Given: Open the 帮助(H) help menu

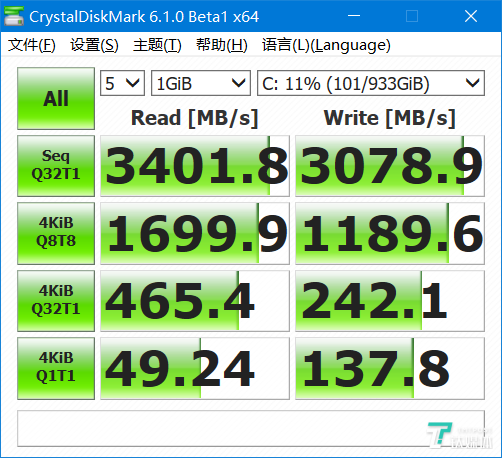Looking at the screenshot, I should (x=221, y=45).
